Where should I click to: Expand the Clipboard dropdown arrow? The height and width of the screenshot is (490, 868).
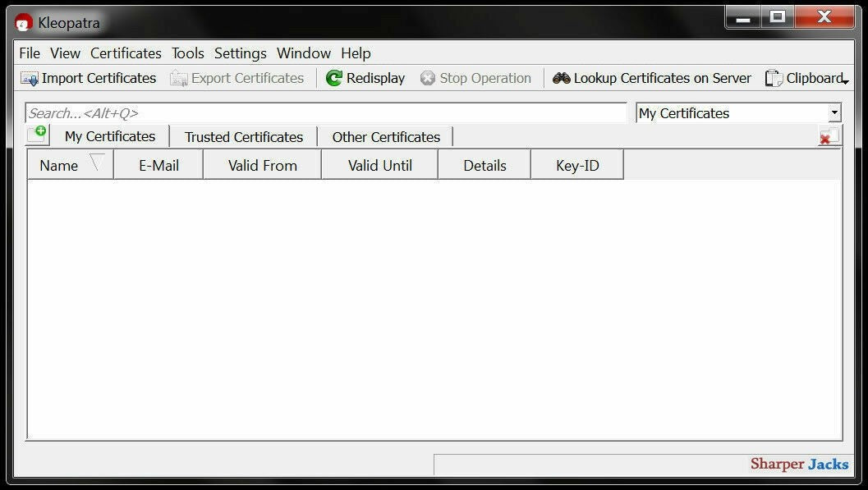point(847,80)
